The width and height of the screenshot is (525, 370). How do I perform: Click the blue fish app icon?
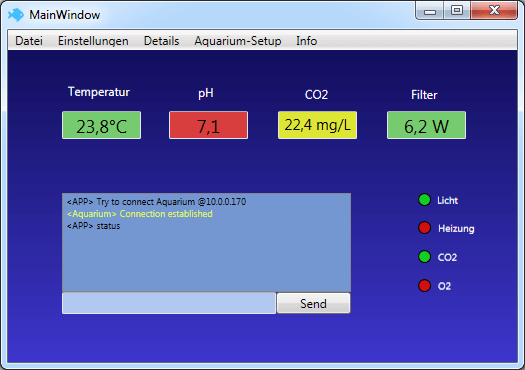(x=16, y=15)
